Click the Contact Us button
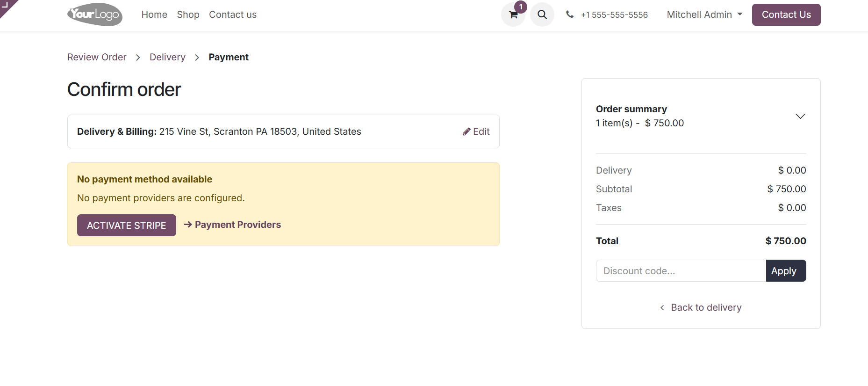Screen dimensions: 868x386 coord(786,15)
